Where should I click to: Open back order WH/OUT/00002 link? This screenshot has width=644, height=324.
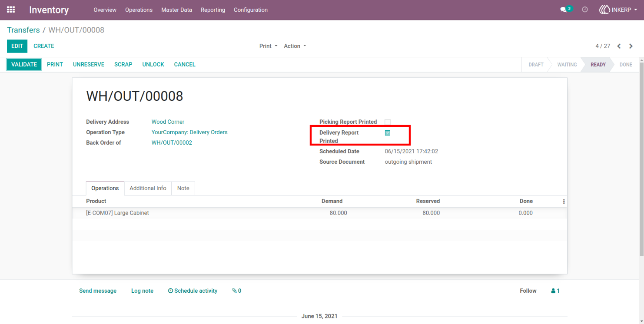[172, 143]
